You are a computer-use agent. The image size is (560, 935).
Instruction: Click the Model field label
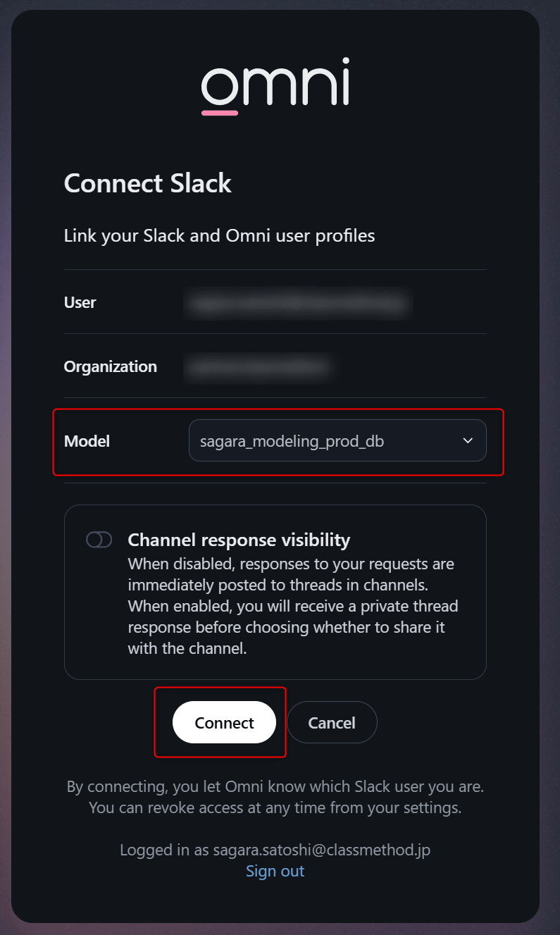pos(87,441)
